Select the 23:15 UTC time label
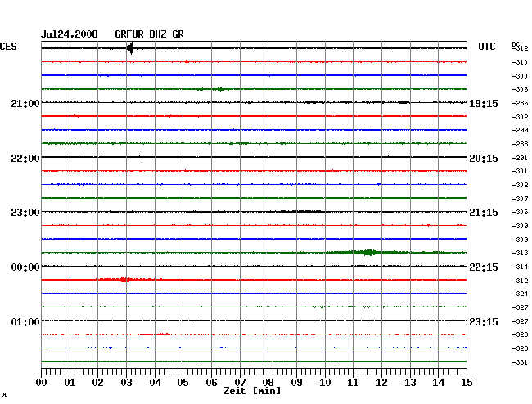The width and height of the screenshot is (532, 404). tap(484, 321)
